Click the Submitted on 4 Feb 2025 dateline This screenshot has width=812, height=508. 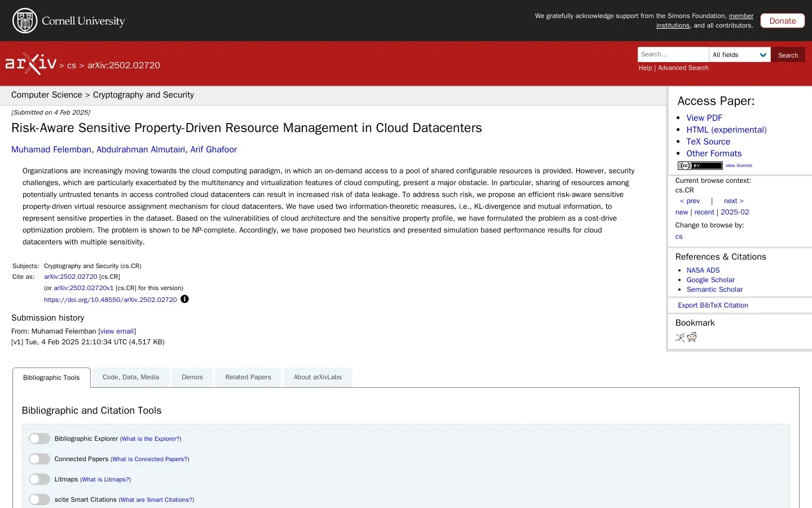(51, 112)
